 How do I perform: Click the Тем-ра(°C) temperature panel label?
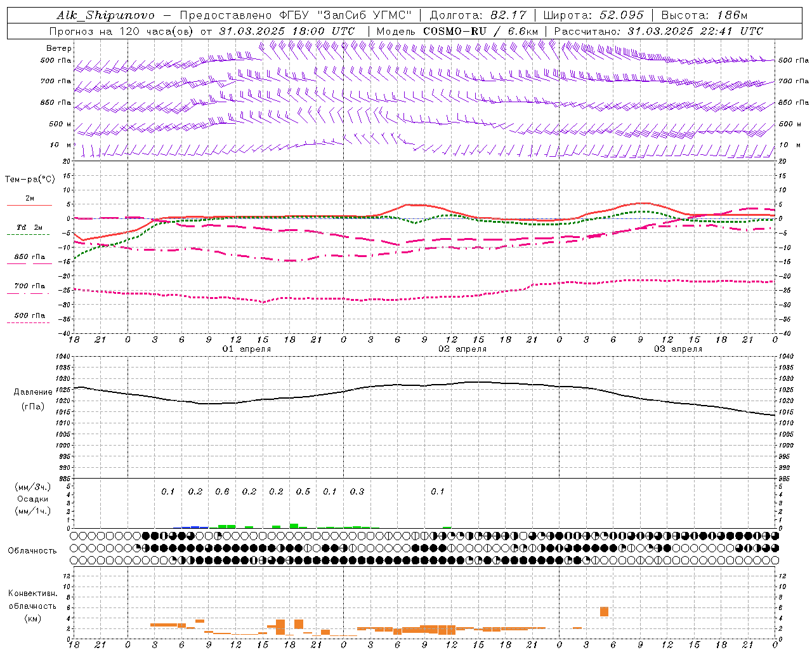[x=30, y=180]
